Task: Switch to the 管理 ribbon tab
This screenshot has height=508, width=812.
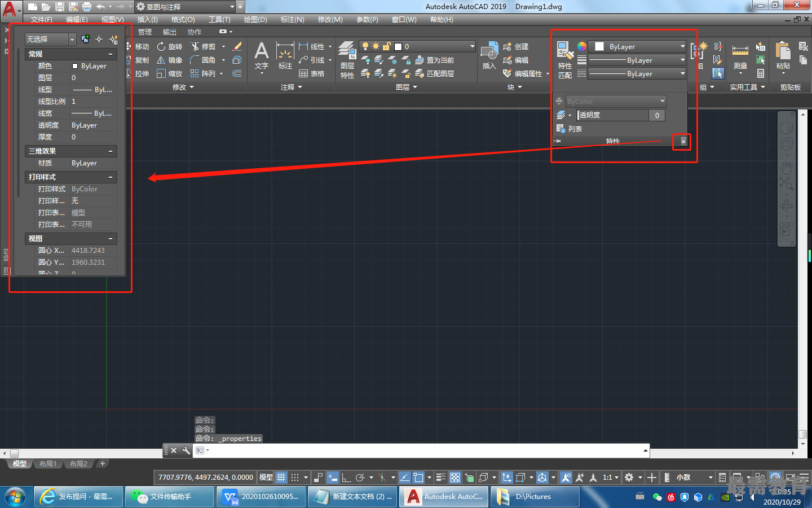Action: point(145,32)
